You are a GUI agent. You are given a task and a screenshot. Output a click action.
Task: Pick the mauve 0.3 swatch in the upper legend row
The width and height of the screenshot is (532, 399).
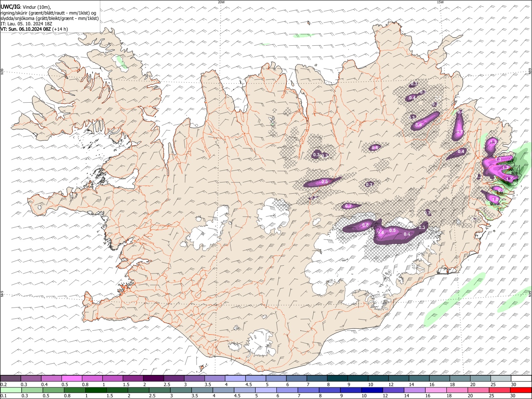pyautogui.click(x=31, y=379)
